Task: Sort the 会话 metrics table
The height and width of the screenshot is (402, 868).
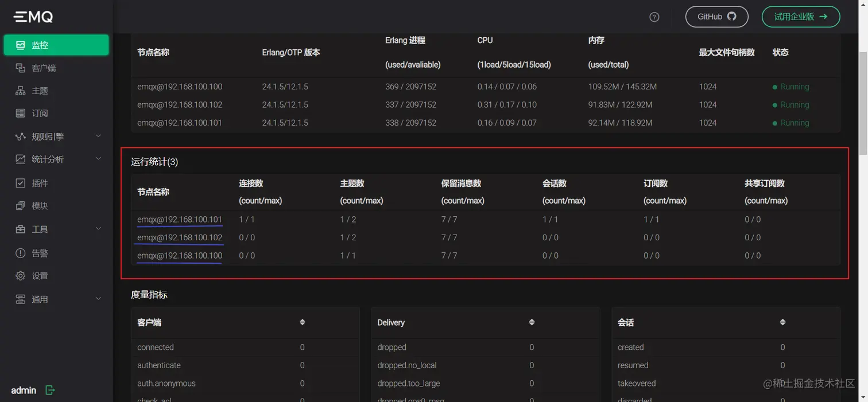Action: pyautogui.click(x=782, y=322)
